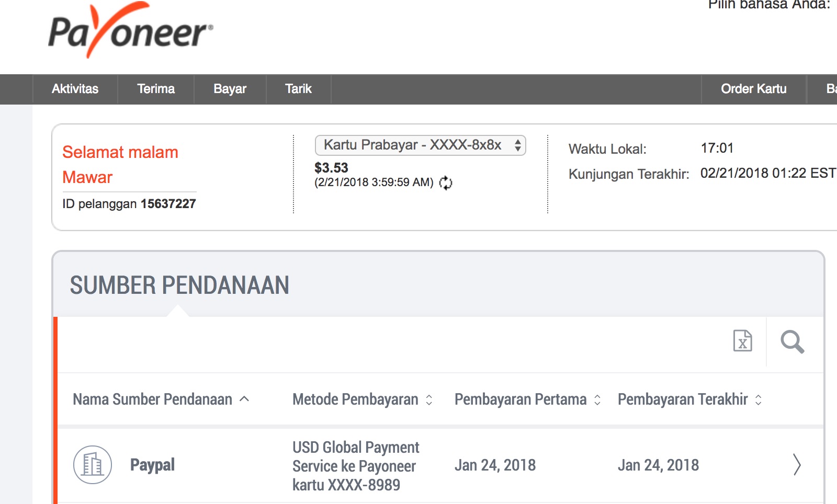Viewport: 837px width, 504px height.
Task: Expand Paypal funding source details
Action: [x=796, y=465]
